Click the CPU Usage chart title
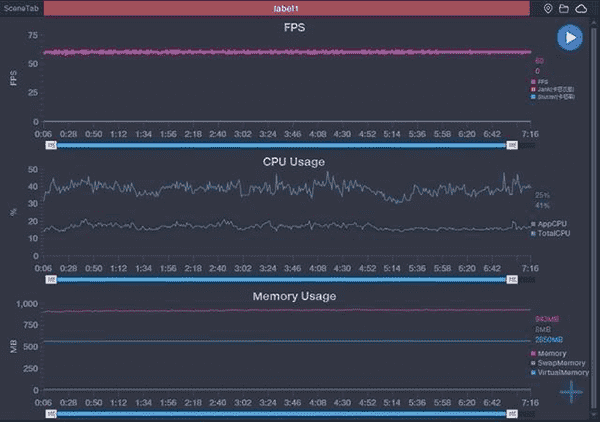 [x=293, y=161]
